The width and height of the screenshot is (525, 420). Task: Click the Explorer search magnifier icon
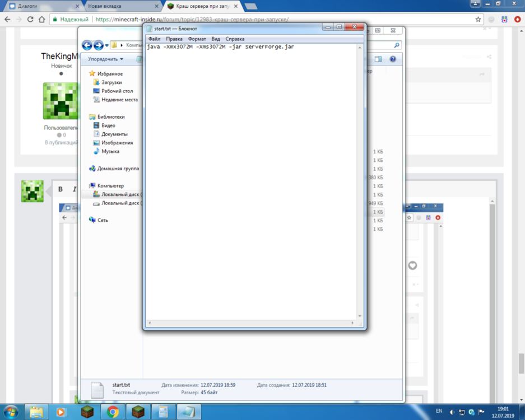pos(397,45)
